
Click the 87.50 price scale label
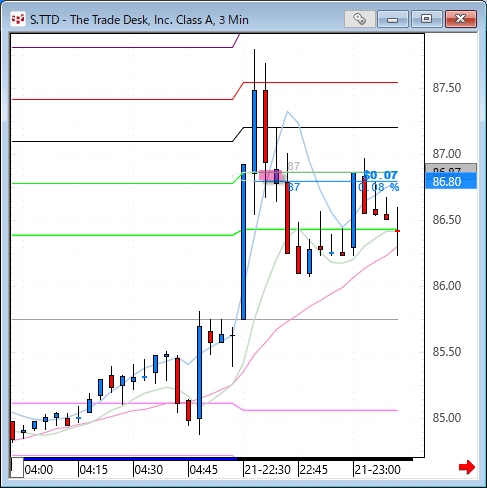(447, 88)
